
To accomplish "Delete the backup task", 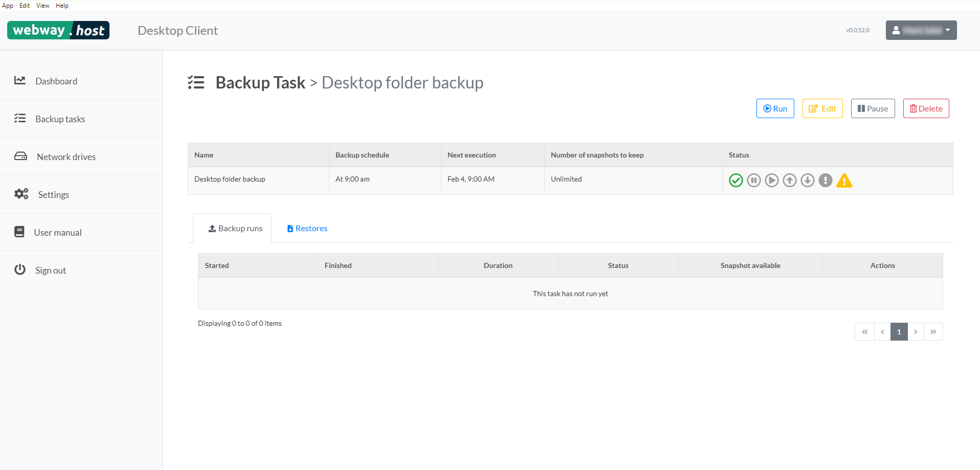I will pyautogui.click(x=926, y=108).
